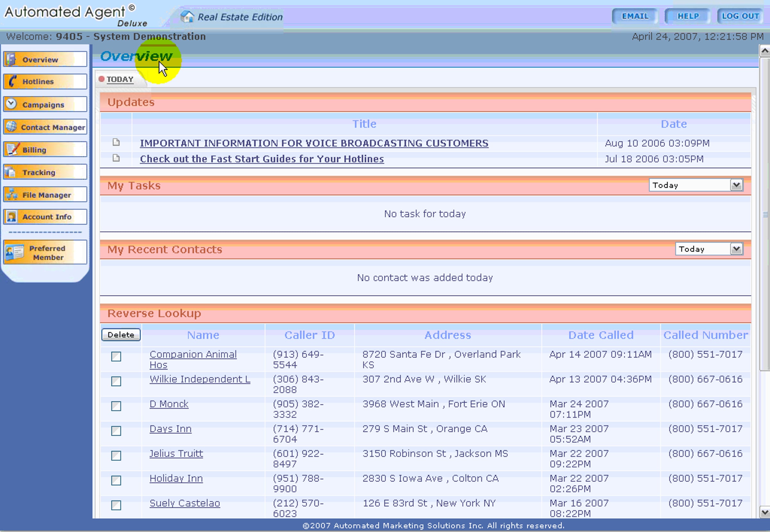Screen dimensions: 770x532
Task: Open the HELP top menu button
Action: tap(687, 16)
